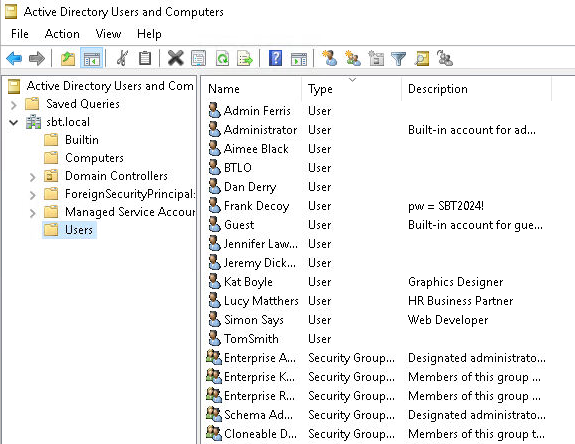The image size is (575, 444).
Task: Create a new user icon
Action: pyautogui.click(x=330, y=58)
